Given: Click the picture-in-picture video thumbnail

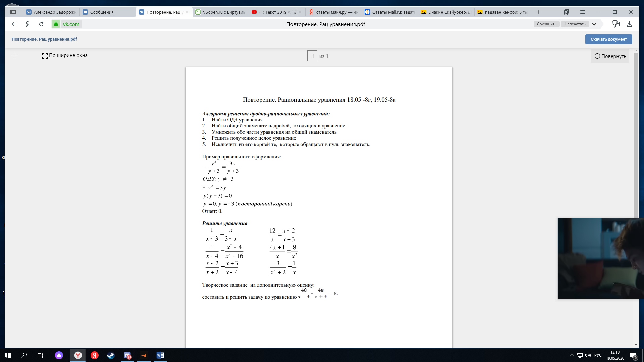Looking at the screenshot, I should pyautogui.click(x=601, y=258).
